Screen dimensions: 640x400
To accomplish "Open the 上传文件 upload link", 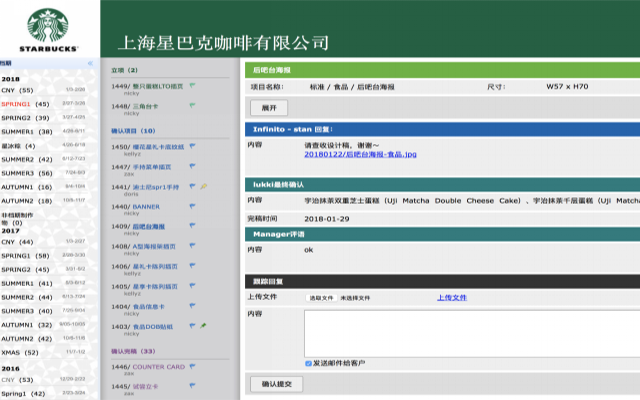I will click(452, 298).
